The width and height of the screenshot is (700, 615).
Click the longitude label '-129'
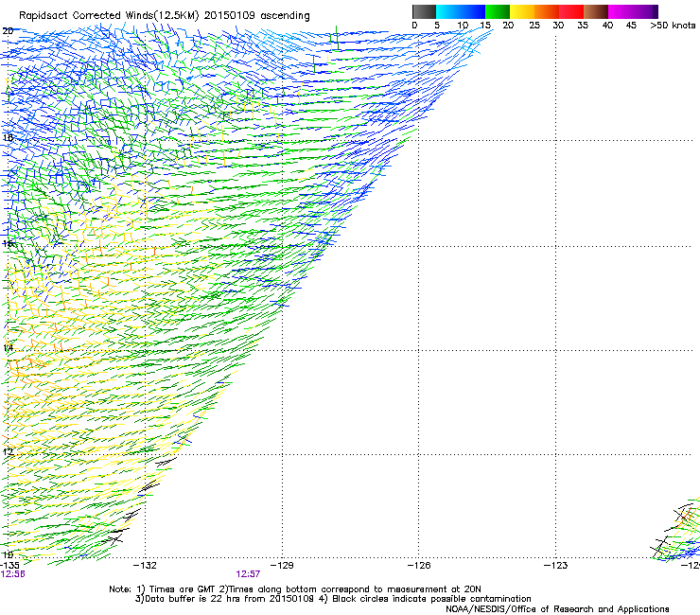282,566
